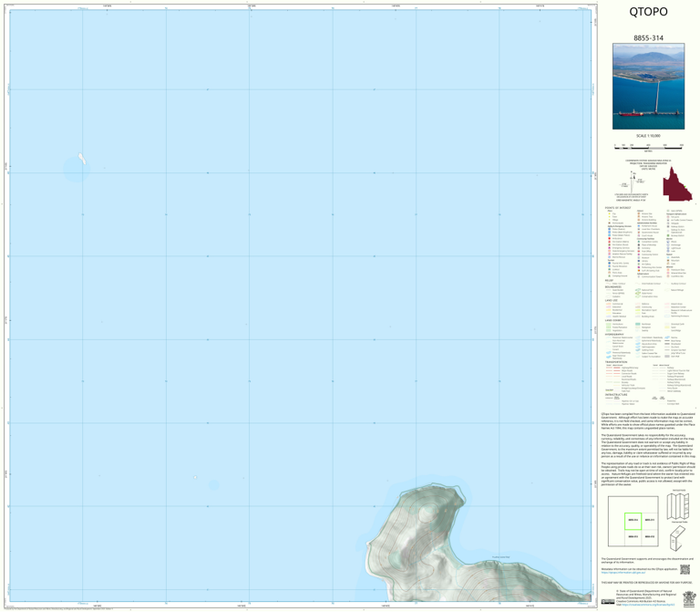Click the Wharf symbol in the legend
Screen dimensions: 700x612
click(668, 242)
